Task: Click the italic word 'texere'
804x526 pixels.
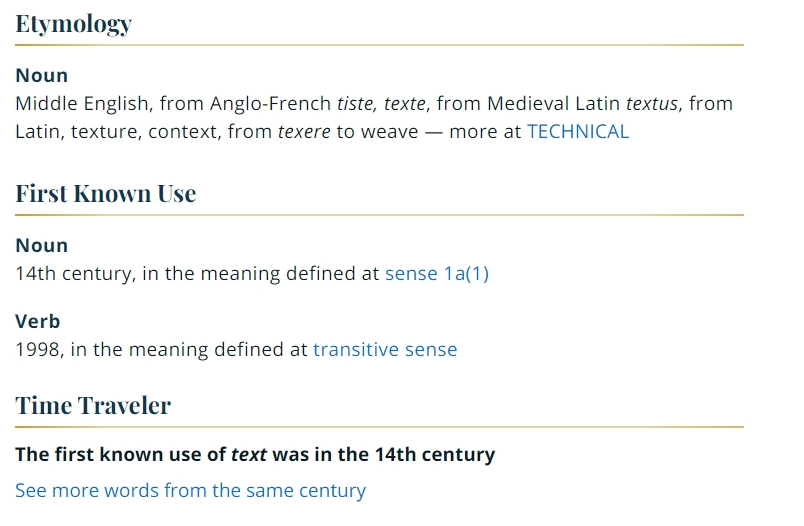Action: (x=304, y=132)
